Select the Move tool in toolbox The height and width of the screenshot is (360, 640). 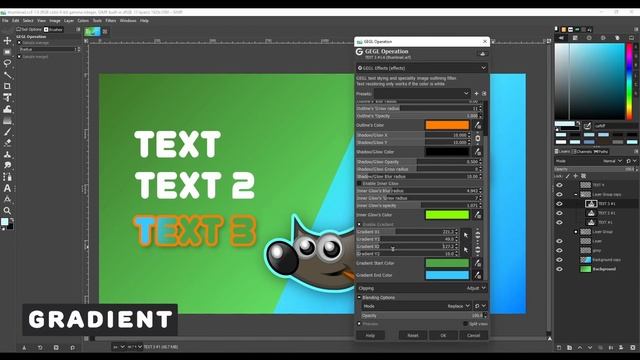[7, 40]
